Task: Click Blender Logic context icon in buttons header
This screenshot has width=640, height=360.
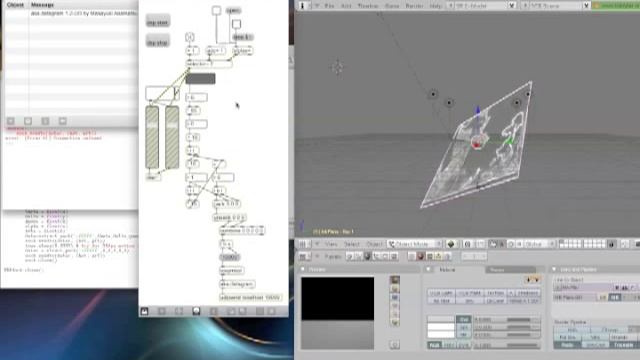Action: 350,256
